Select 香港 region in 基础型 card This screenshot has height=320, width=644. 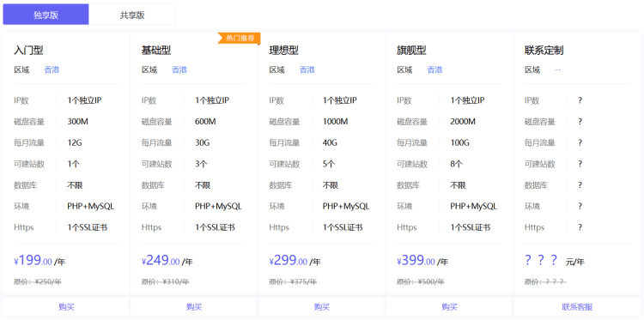pos(179,70)
